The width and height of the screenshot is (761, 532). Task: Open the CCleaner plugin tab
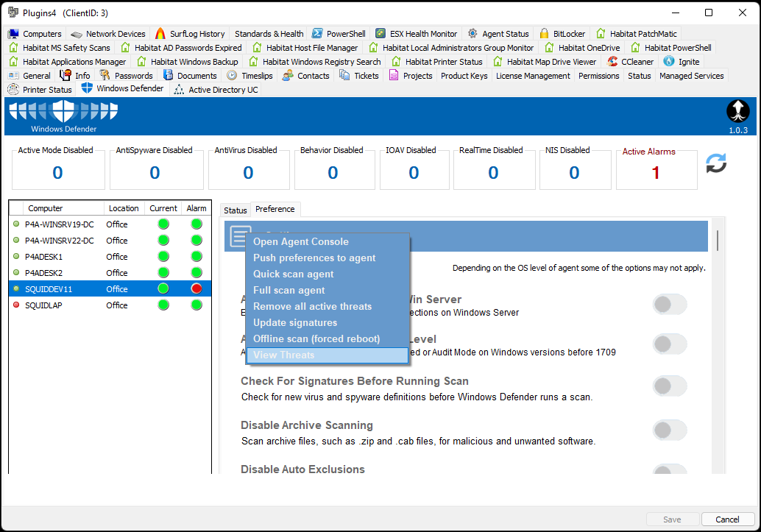click(630, 62)
